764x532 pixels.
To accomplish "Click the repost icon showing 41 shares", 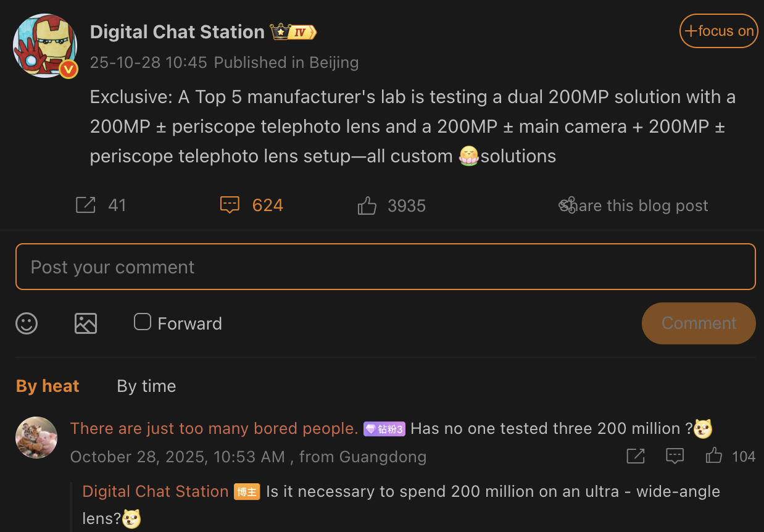I will click(86, 204).
